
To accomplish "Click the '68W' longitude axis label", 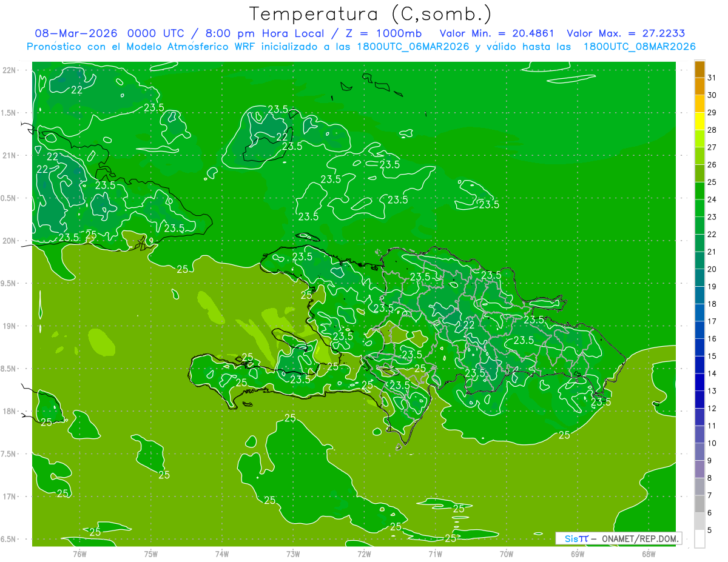I will 649,554.
